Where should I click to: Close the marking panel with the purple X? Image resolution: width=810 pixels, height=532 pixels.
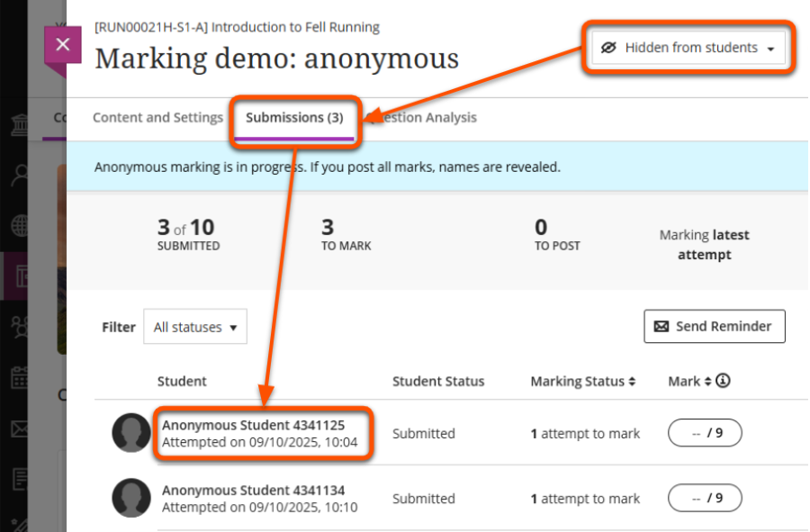[62, 44]
